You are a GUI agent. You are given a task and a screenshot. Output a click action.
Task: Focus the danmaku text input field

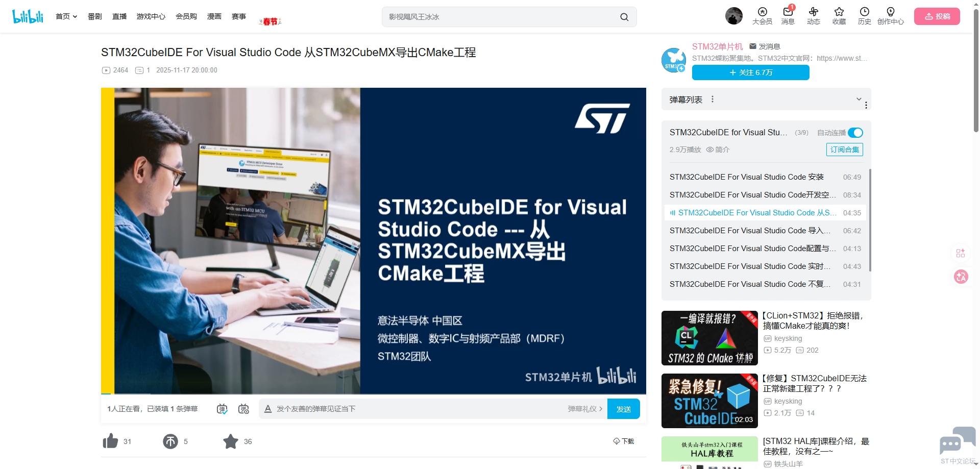click(x=419, y=409)
